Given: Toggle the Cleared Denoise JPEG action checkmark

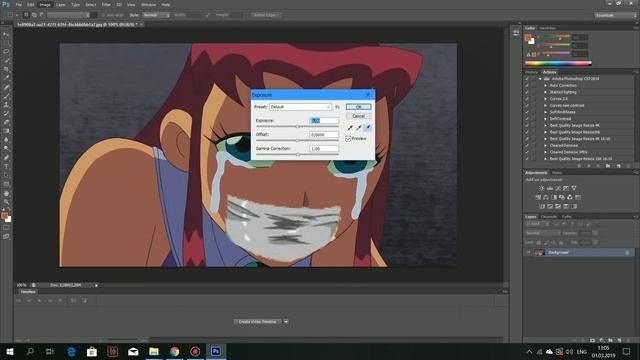Looking at the screenshot, I should pyautogui.click(x=527, y=152).
